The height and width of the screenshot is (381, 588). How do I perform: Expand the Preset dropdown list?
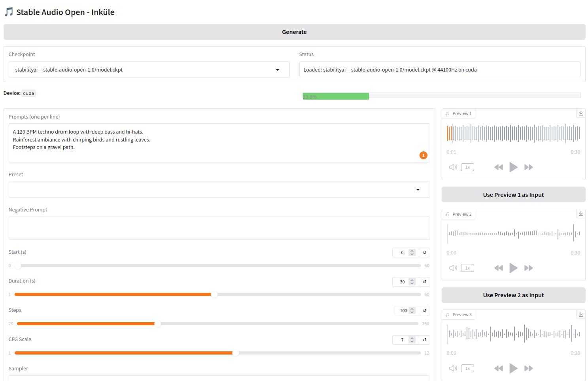pos(219,190)
